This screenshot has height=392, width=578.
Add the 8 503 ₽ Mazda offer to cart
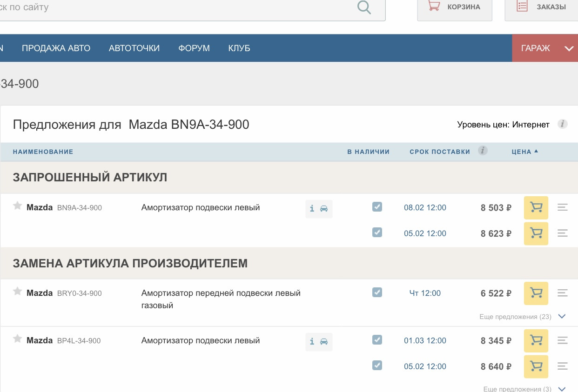pyautogui.click(x=536, y=208)
